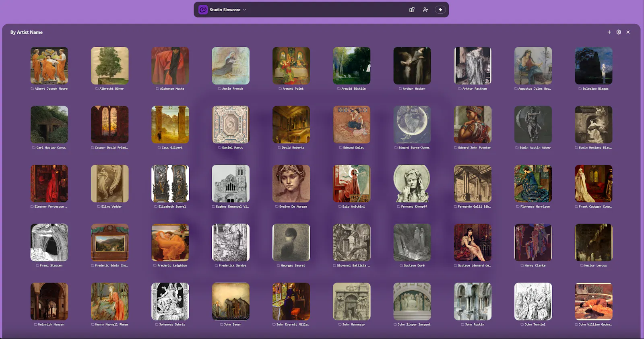Click the Armand Point folder label
644x339 pixels.
click(291, 89)
